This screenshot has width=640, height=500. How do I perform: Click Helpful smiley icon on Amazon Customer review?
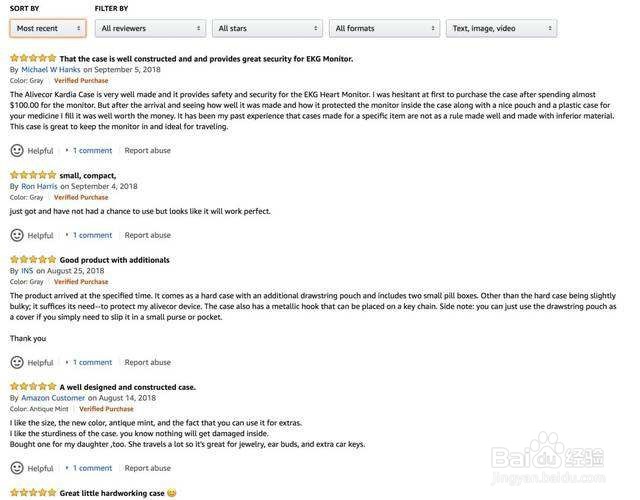17,467
